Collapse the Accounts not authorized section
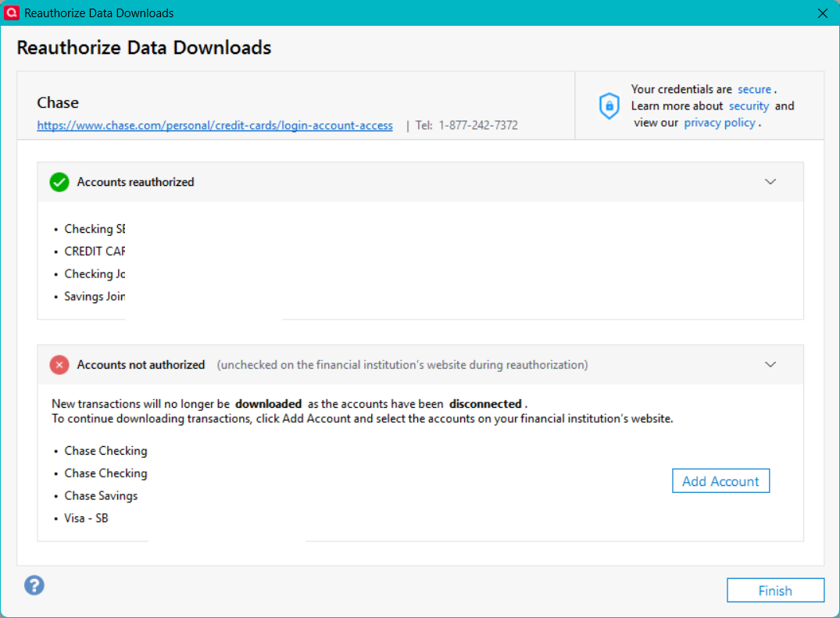This screenshot has width=840, height=618. pyautogui.click(x=770, y=364)
